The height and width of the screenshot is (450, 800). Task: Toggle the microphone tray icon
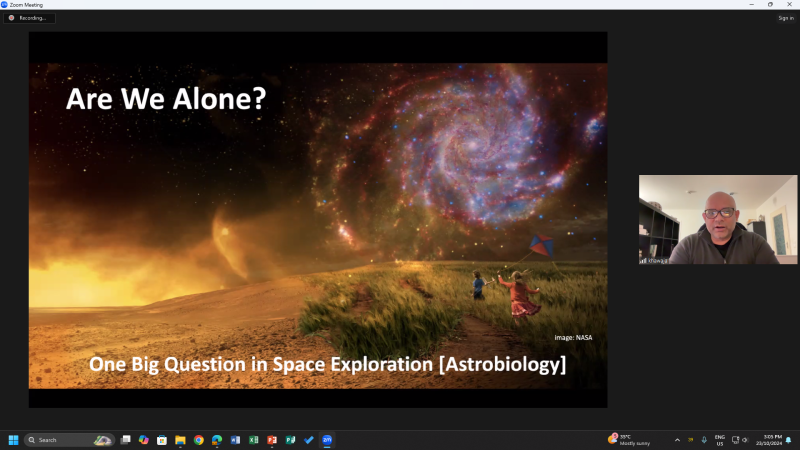[x=704, y=440]
